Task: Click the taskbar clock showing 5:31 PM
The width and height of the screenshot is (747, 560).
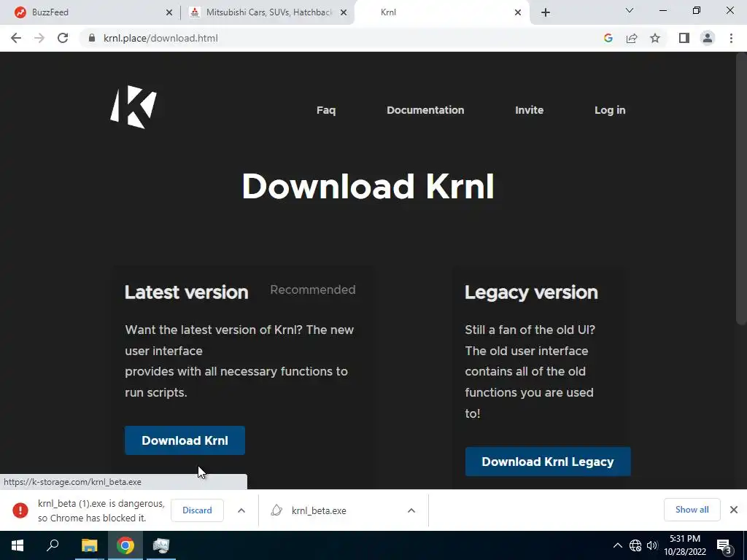Action: (x=684, y=545)
